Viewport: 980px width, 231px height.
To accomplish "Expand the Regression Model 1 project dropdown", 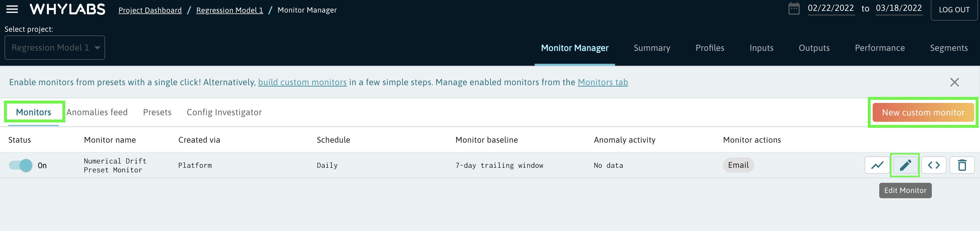I will click(55, 48).
